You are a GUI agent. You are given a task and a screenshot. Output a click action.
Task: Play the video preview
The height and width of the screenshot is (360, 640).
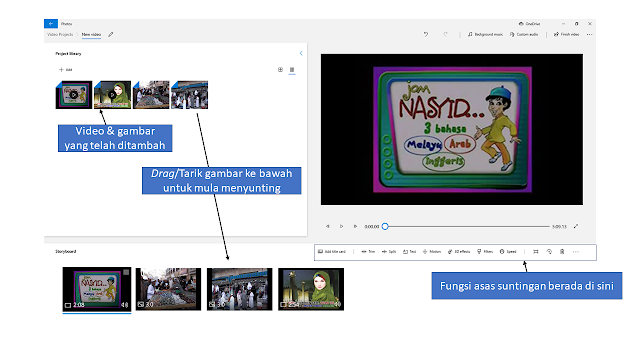[341, 226]
